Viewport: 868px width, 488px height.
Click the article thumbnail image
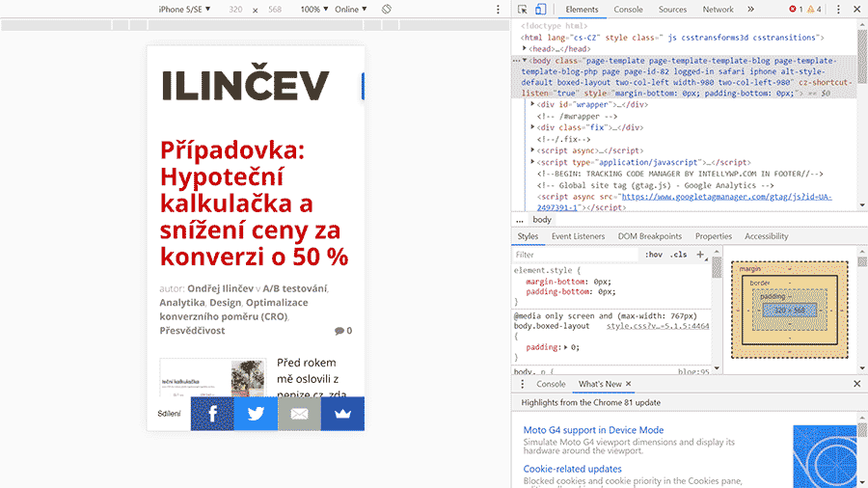pyautogui.click(x=212, y=377)
